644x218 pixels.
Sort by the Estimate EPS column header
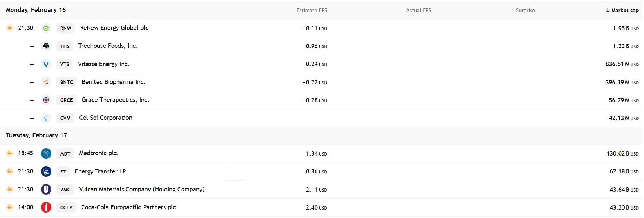[x=312, y=10]
